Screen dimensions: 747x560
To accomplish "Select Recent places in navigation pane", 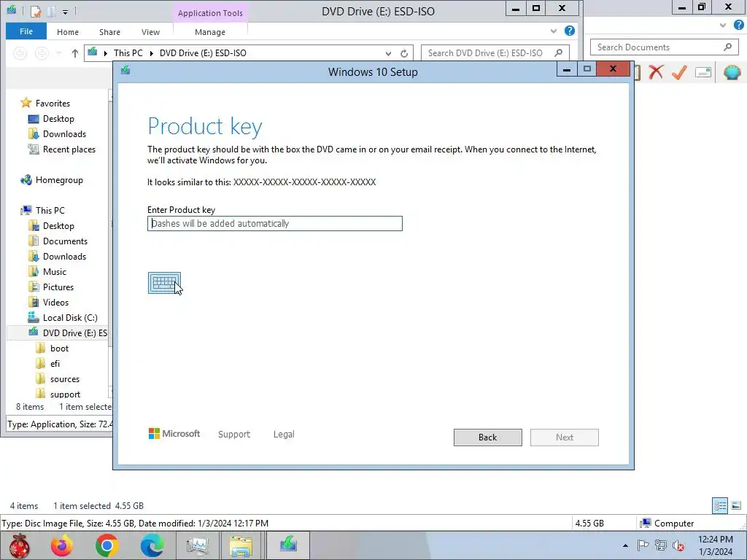I will tap(69, 149).
